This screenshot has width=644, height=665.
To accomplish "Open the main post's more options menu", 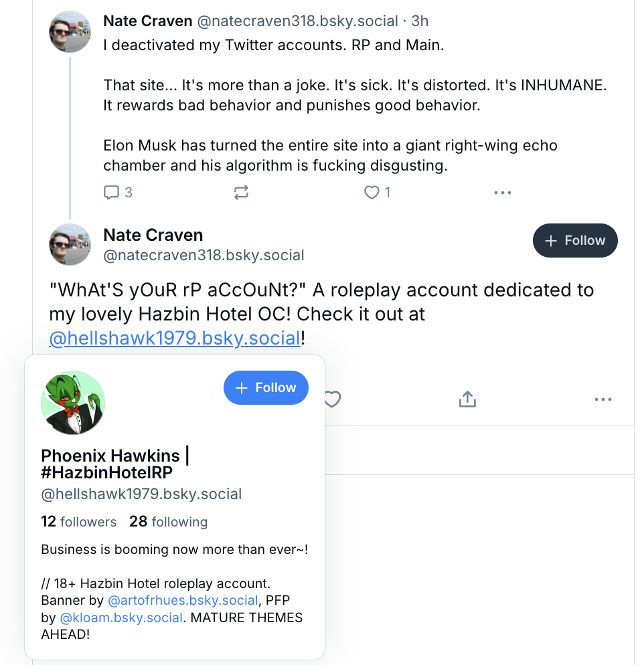I will coord(602,399).
